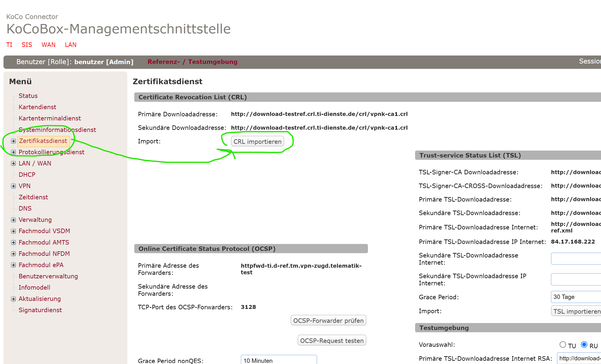Expand the LAN / WAN plus icon
Viewport: 601px width, 364px height.
13,164
